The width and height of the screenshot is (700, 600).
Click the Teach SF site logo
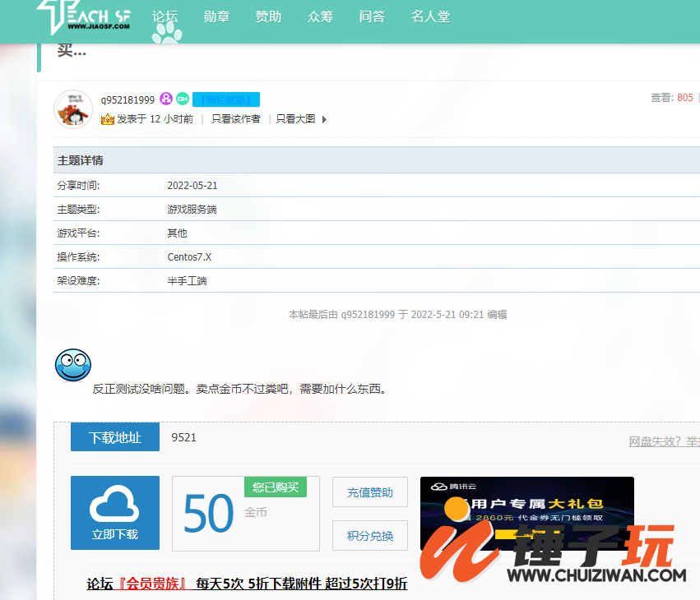tap(84, 17)
